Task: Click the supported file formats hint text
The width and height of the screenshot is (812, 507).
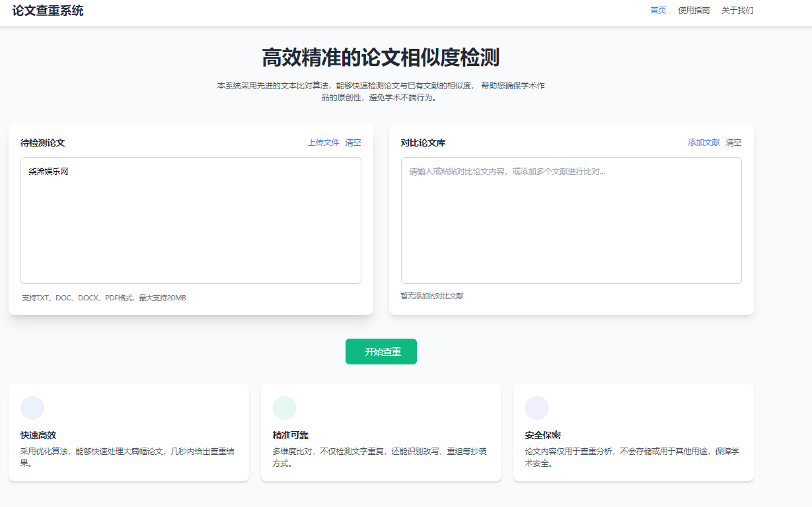Action: coord(104,298)
